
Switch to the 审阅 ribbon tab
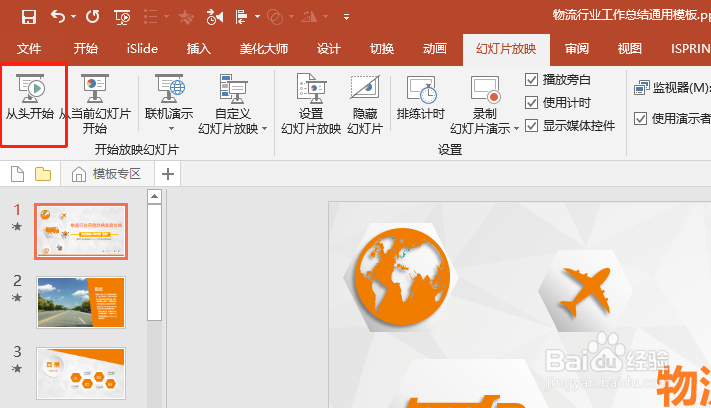click(577, 49)
